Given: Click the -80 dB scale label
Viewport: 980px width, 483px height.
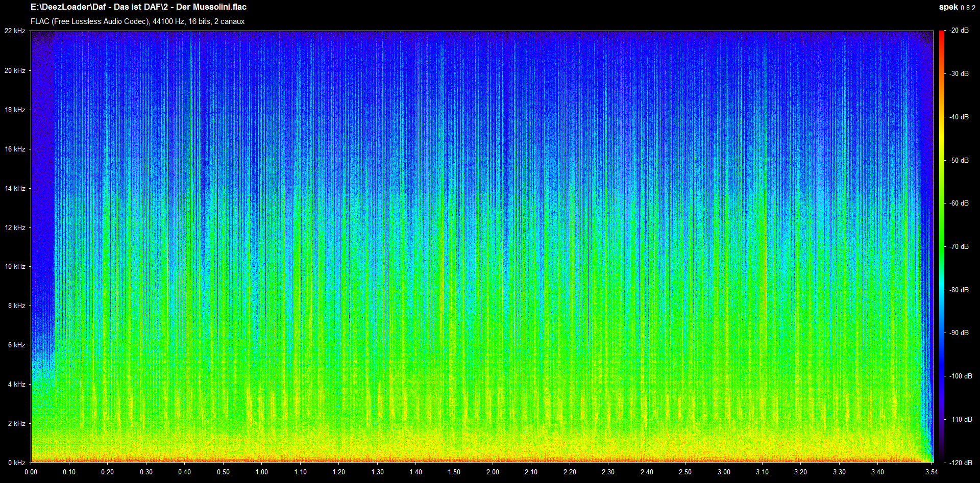Looking at the screenshot, I should click(x=959, y=290).
